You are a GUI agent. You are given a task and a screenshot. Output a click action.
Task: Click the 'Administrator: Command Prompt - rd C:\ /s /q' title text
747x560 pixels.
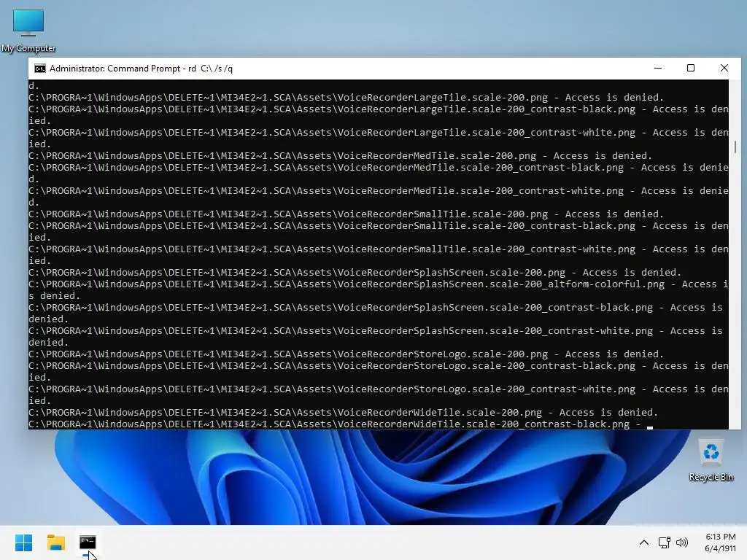point(141,69)
